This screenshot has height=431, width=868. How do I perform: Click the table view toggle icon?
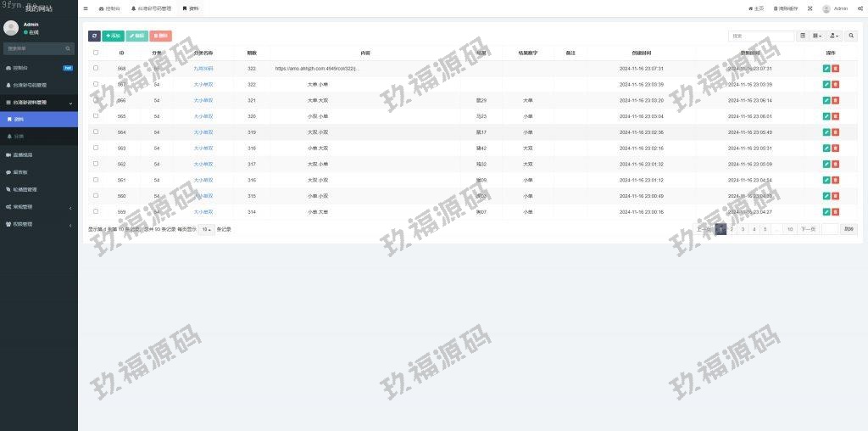pos(803,36)
